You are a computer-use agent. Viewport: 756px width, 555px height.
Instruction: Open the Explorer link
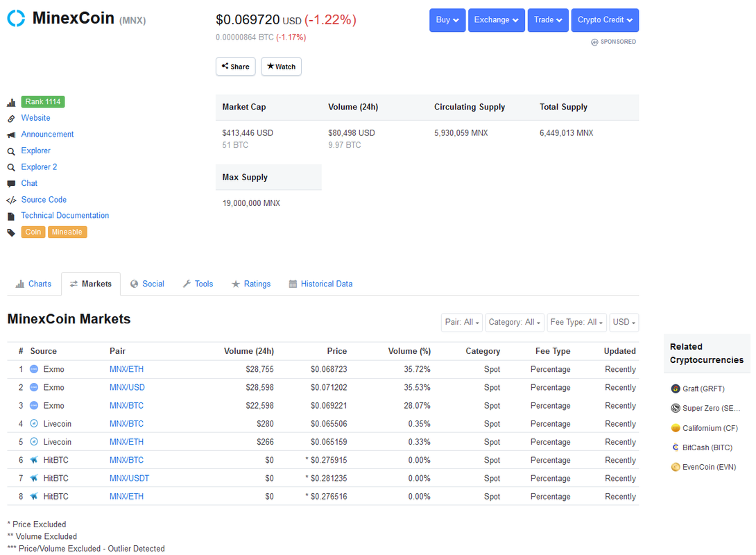point(35,151)
